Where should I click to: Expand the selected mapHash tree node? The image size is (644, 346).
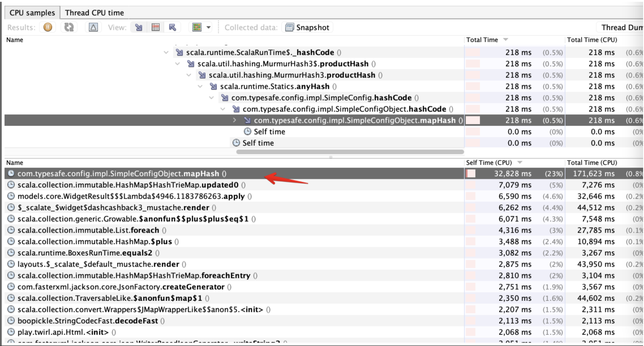coord(235,120)
